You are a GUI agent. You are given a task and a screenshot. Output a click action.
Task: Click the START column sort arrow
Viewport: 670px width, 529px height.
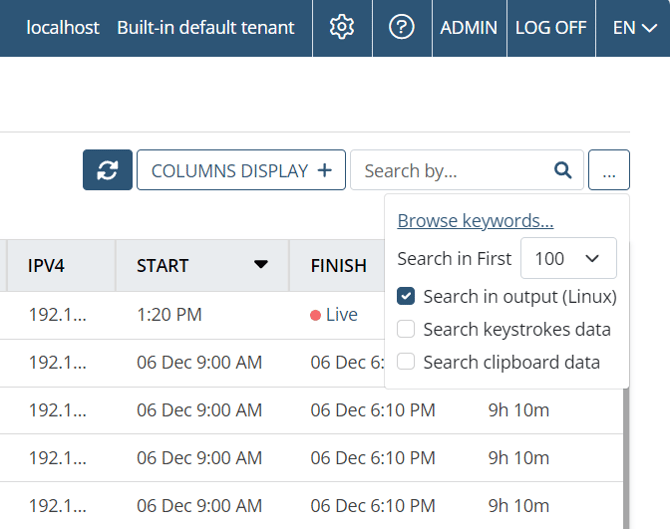(261, 265)
